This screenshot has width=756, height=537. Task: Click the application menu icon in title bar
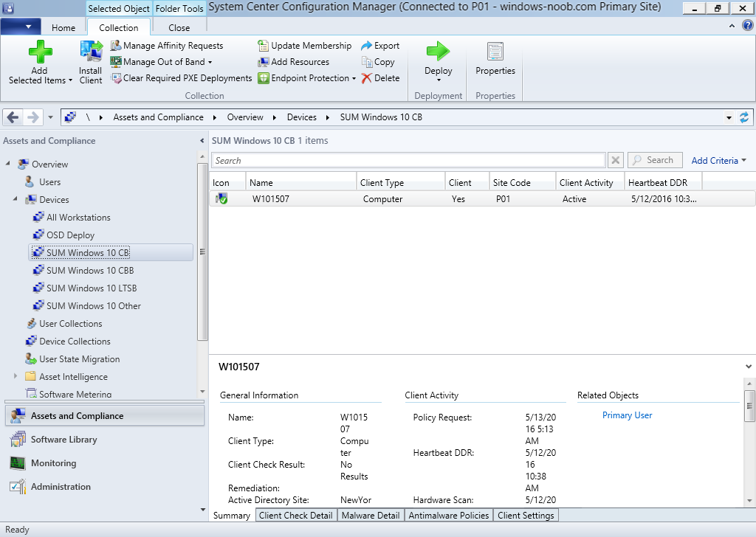[x=8, y=8]
